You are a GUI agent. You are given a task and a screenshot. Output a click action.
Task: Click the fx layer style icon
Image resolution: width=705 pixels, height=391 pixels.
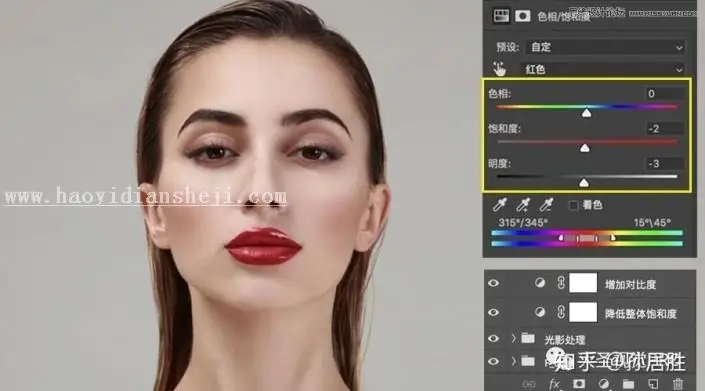554,384
